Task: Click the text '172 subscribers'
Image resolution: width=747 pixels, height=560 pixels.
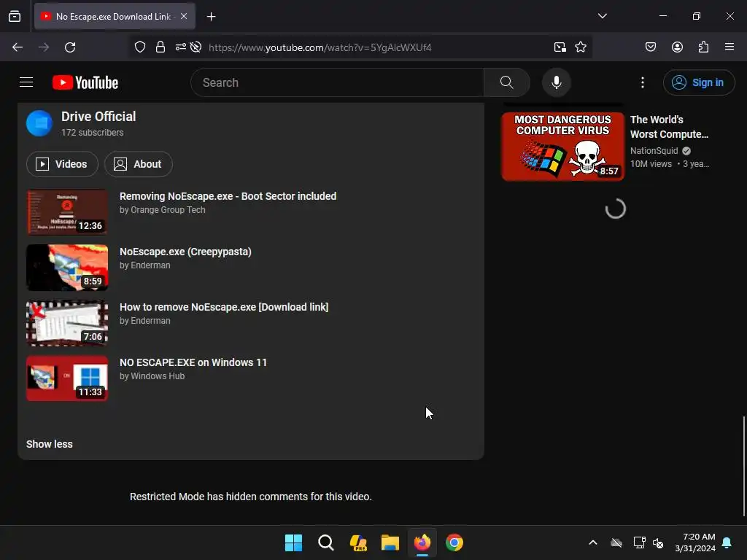Action: (x=93, y=133)
